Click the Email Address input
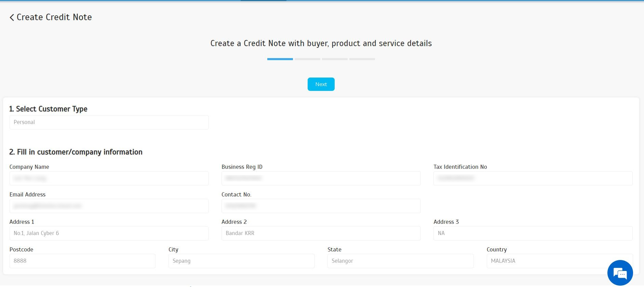This screenshot has width=644, height=287. (x=109, y=206)
